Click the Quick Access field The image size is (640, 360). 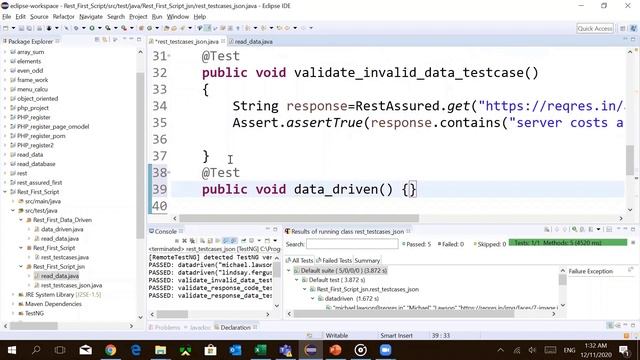pyautogui.click(x=595, y=28)
